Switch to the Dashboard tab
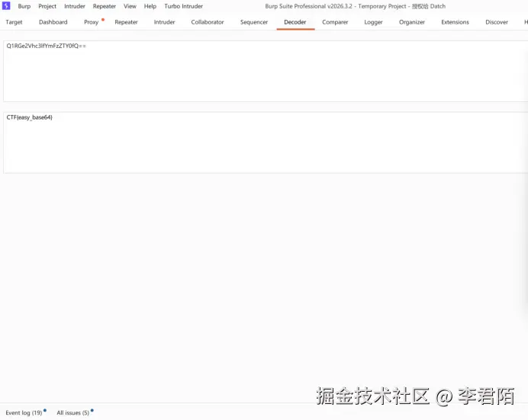 pyautogui.click(x=53, y=22)
